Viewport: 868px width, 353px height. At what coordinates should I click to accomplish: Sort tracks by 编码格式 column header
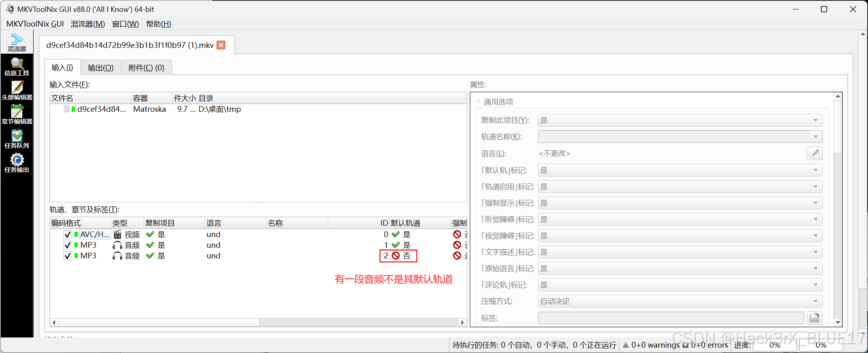point(80,223)
